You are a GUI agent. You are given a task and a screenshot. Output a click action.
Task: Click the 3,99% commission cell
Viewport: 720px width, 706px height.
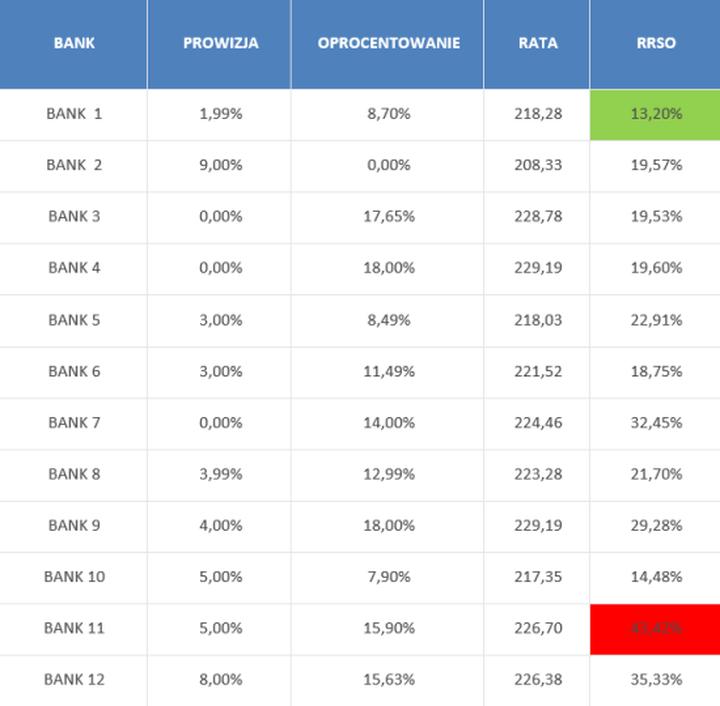pyautogui.click(x=220, y=474)
